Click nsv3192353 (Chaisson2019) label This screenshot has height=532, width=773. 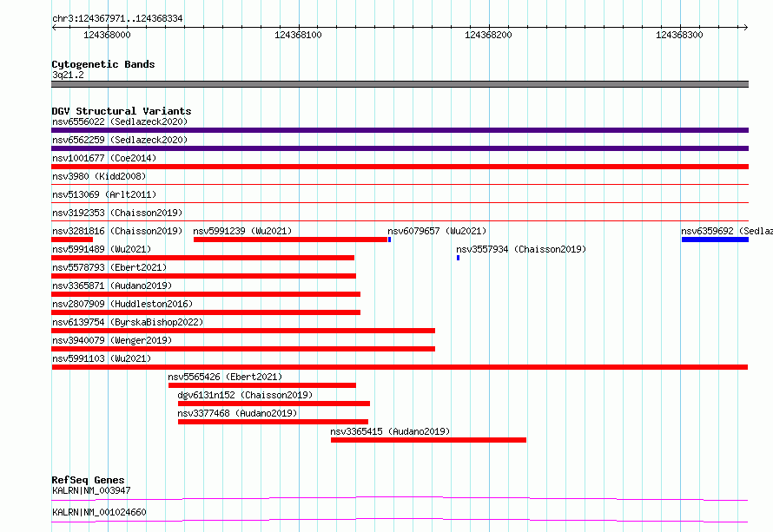117,213
